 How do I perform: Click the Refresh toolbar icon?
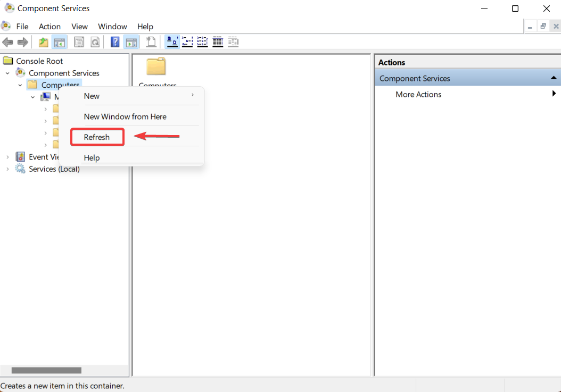[95, 42]
